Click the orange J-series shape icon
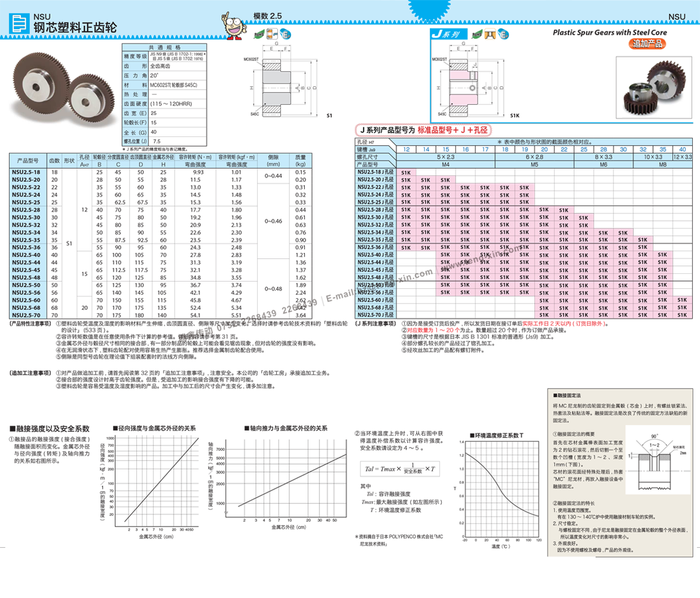This screenshot has width=700, height=598. [494, 35]
